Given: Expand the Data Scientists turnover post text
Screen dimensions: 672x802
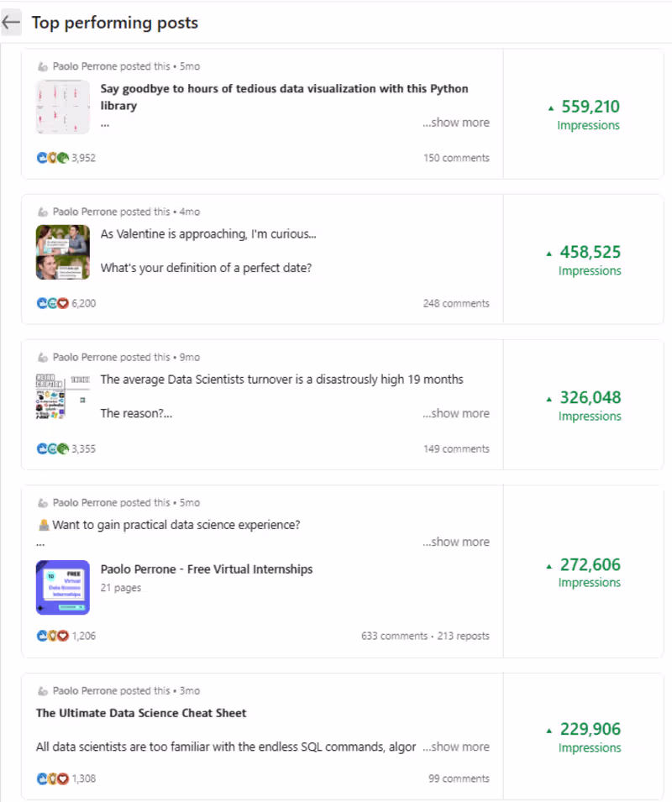Looking at the screenshot, I should pos(456,413).
